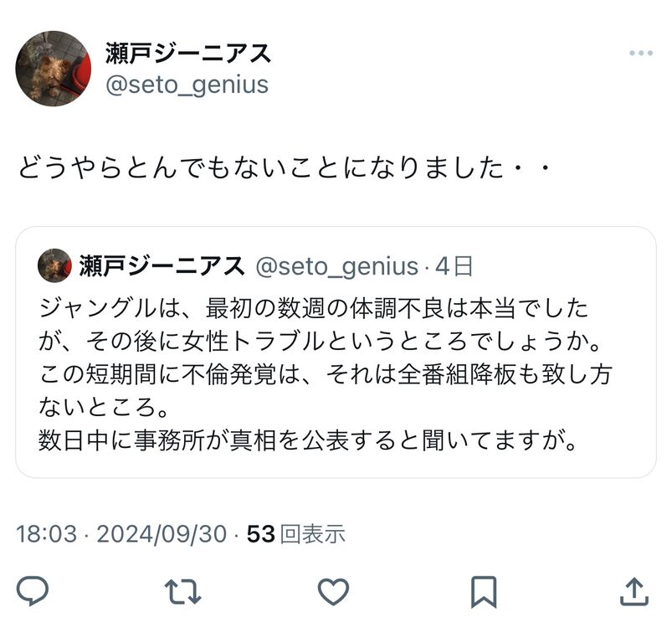
Task: Open quoted post line starting with ジャングルは
Action: click(313, 308)
